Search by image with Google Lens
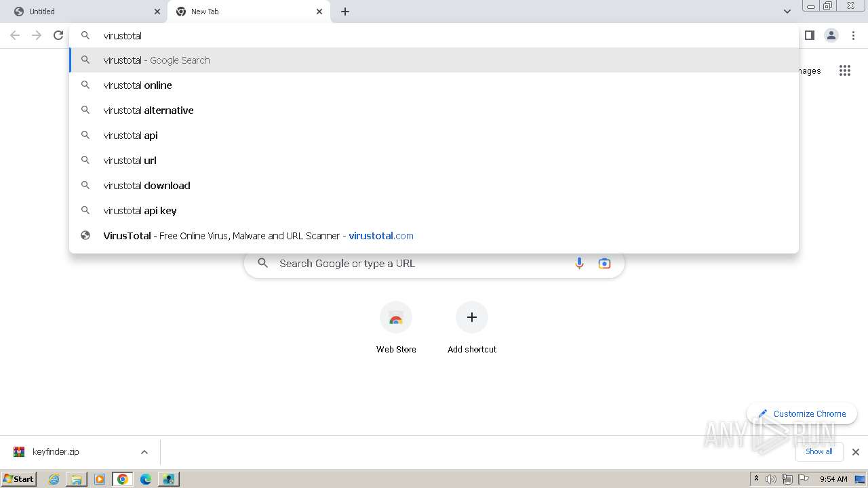Screen dimensions: 868x488 [x=604, y=264]
